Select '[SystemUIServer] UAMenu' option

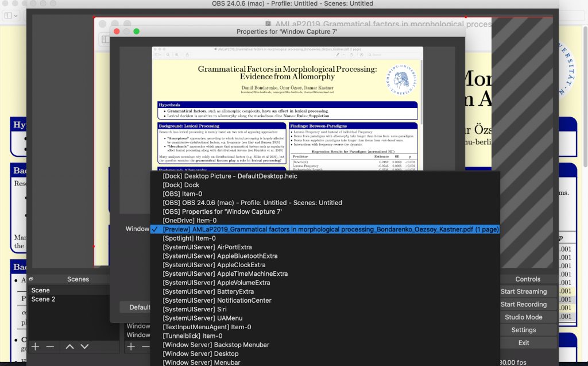click(325, 318)
